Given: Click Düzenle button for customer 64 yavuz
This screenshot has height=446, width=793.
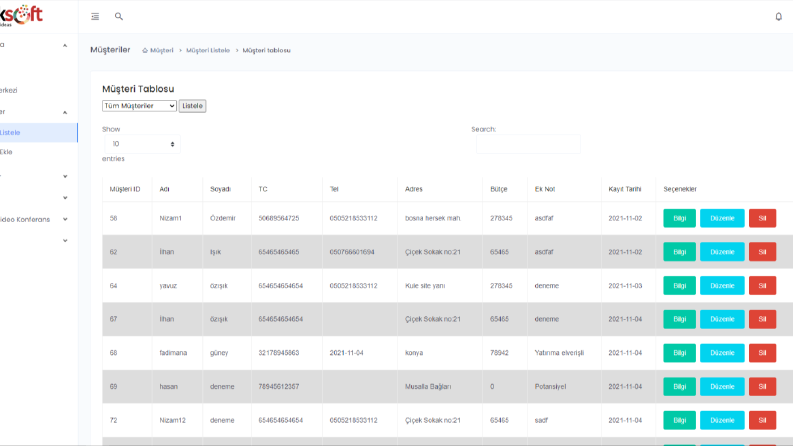Looking at the screenshot, I should pos(722,286).
